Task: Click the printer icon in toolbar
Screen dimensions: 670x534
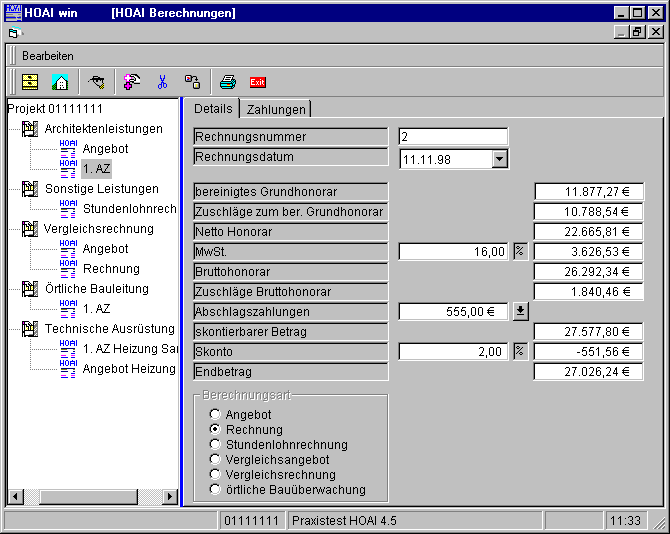Action: click(228, 82)
